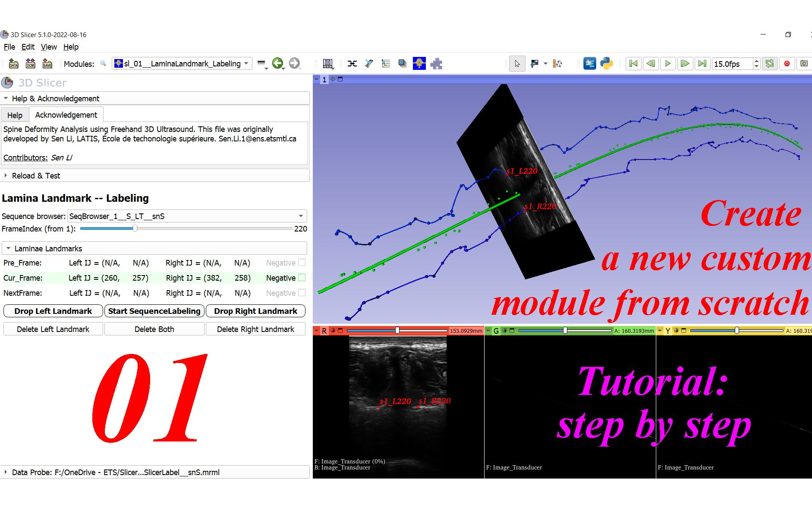
Task: Click the Start SequenceLabeling button
Action: (154, 311)
